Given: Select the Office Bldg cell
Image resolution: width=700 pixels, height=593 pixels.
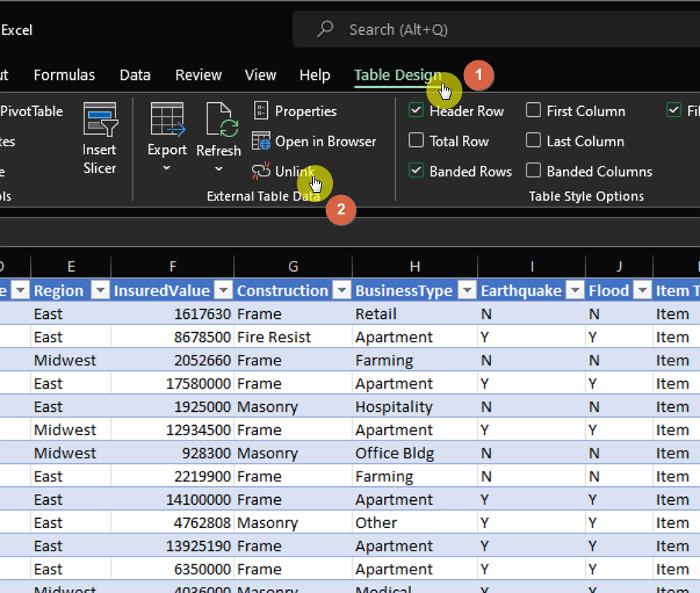Looking at the screenshot, I should point(415,454).
